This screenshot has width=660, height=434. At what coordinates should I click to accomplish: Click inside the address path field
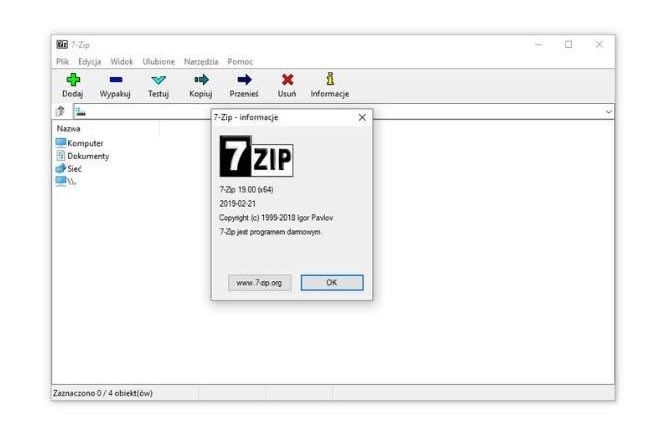(x=343, y=112)
